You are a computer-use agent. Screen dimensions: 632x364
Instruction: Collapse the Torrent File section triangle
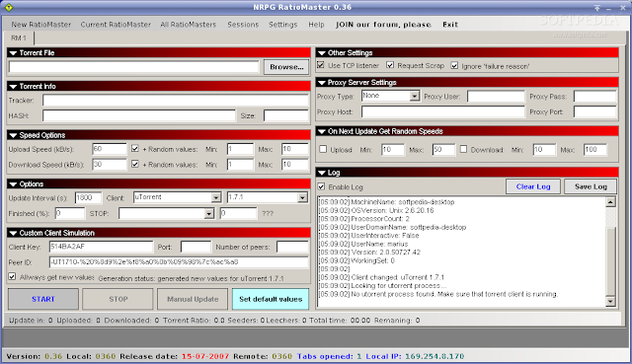(13, 53)
